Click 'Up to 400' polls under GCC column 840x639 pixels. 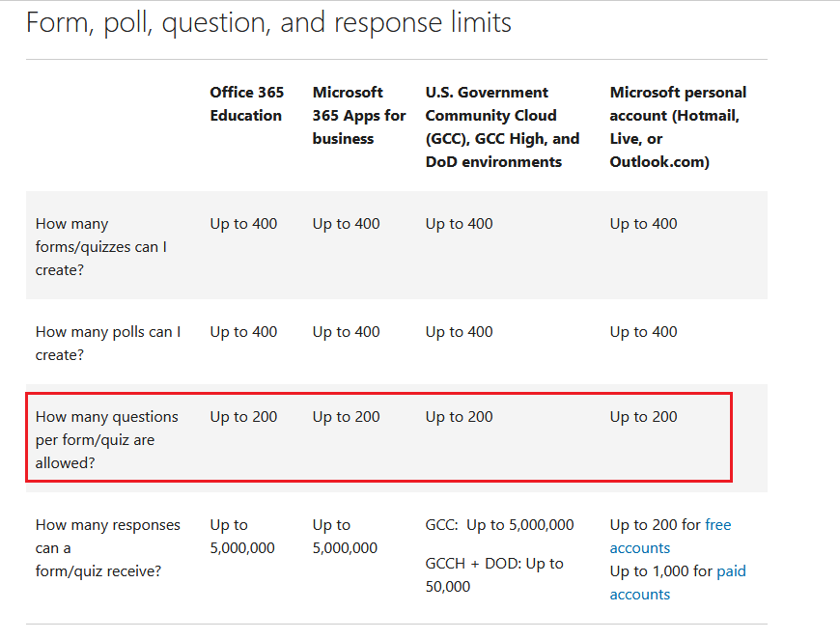459,332
